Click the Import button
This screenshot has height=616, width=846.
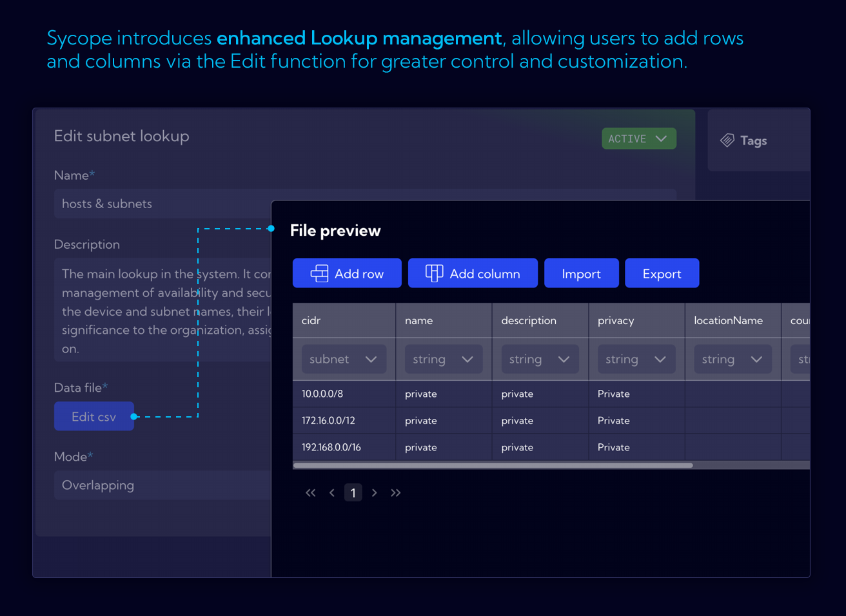(581, 273)
